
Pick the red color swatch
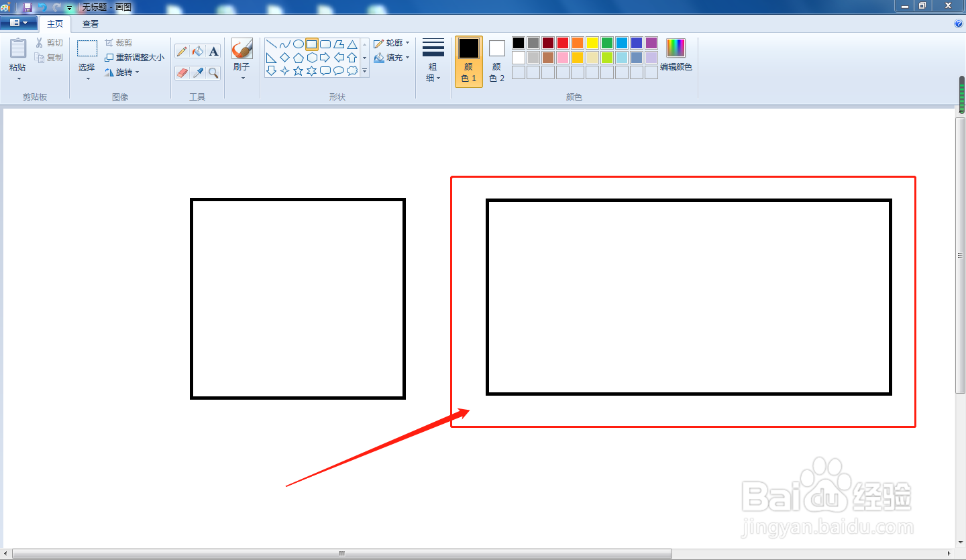coord(563,43)
